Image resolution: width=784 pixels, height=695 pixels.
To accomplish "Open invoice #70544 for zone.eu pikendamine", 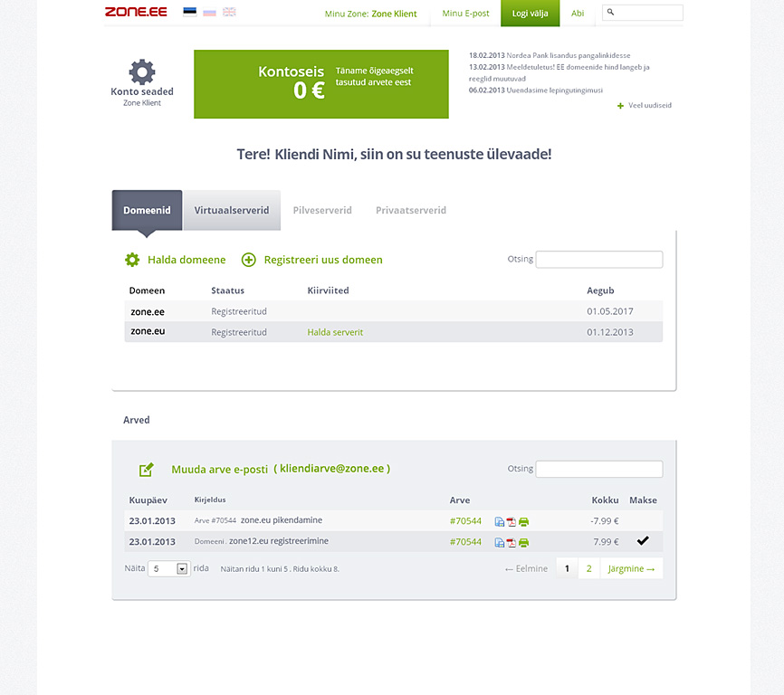I will pyautogui.click(x=465, y=521).
